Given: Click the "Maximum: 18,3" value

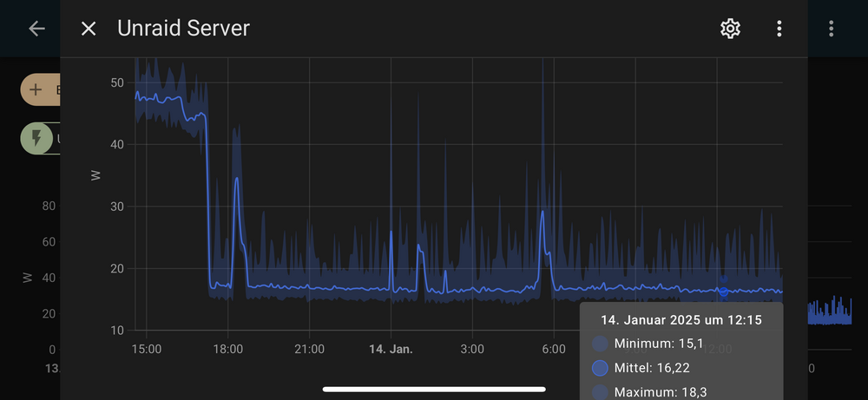Looking at the screenshot, I should (x=661, y=392).
